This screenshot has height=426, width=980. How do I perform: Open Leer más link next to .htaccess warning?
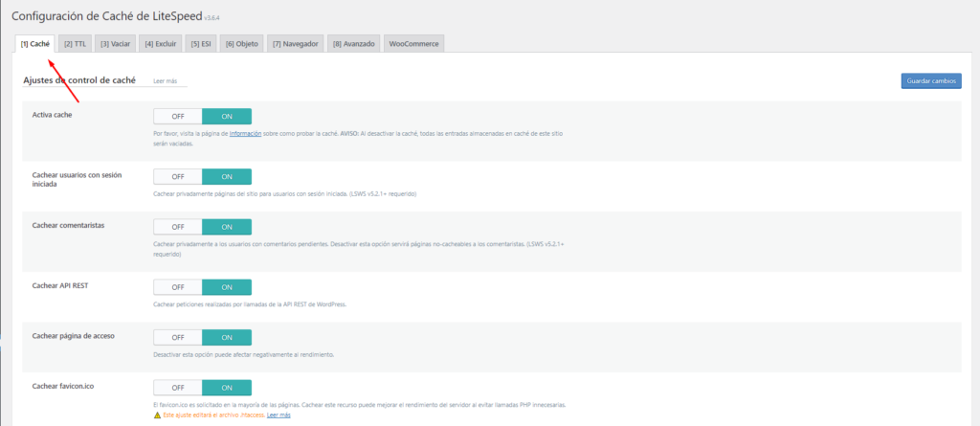(x=278, y=415)
